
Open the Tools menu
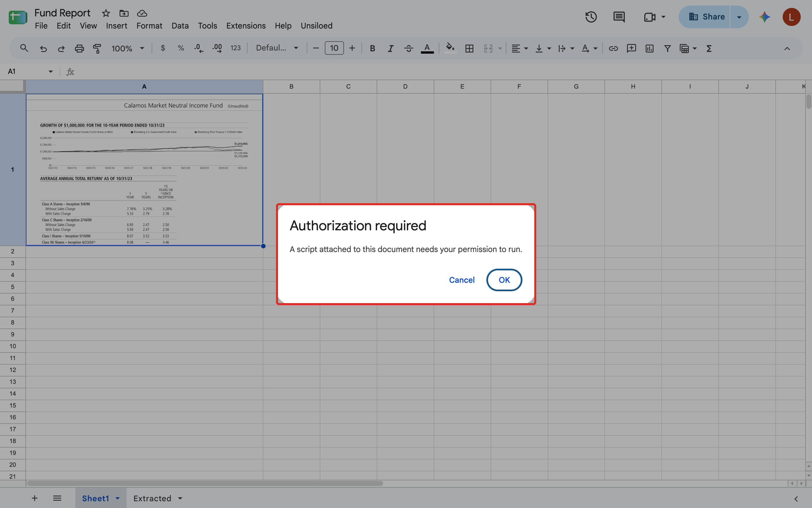coord(207,26)
